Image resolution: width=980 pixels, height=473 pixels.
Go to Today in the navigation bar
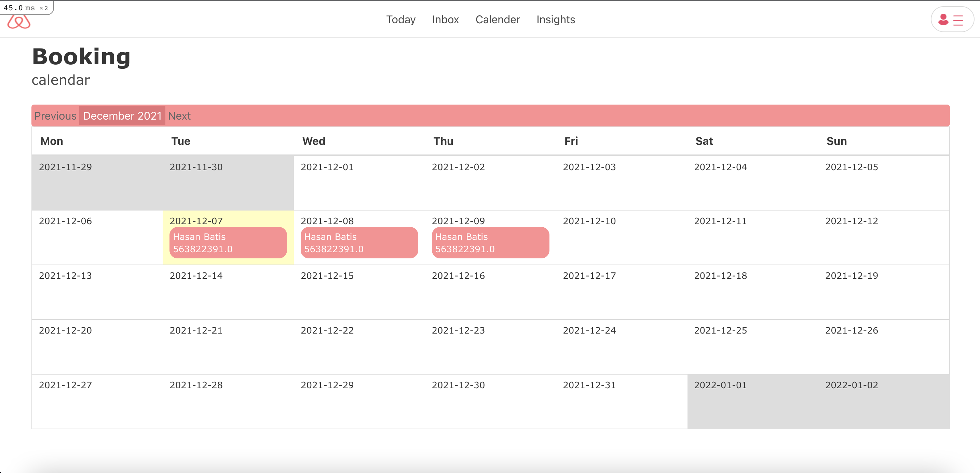[400, 19]
